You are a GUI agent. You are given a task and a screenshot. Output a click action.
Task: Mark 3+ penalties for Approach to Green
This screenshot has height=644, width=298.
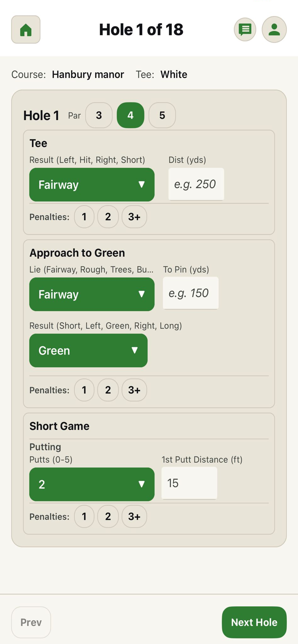pyautogui.click(x=134, y=390)
